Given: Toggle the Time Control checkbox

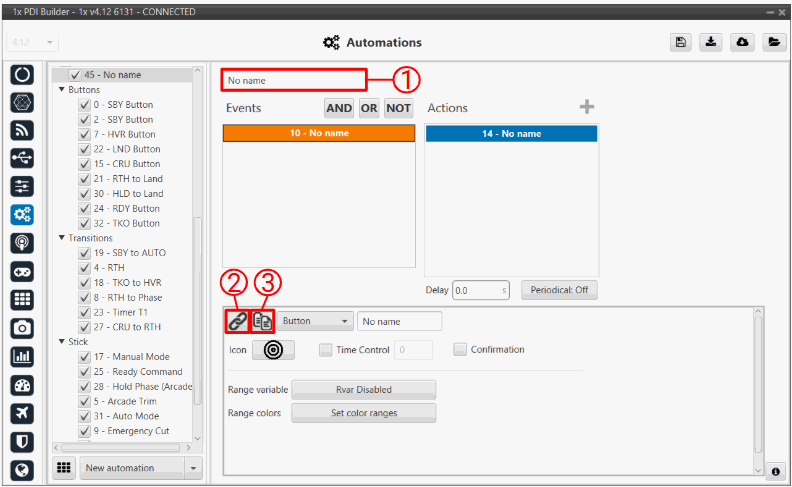Looking at the screenshot, I should click(326, 350).
